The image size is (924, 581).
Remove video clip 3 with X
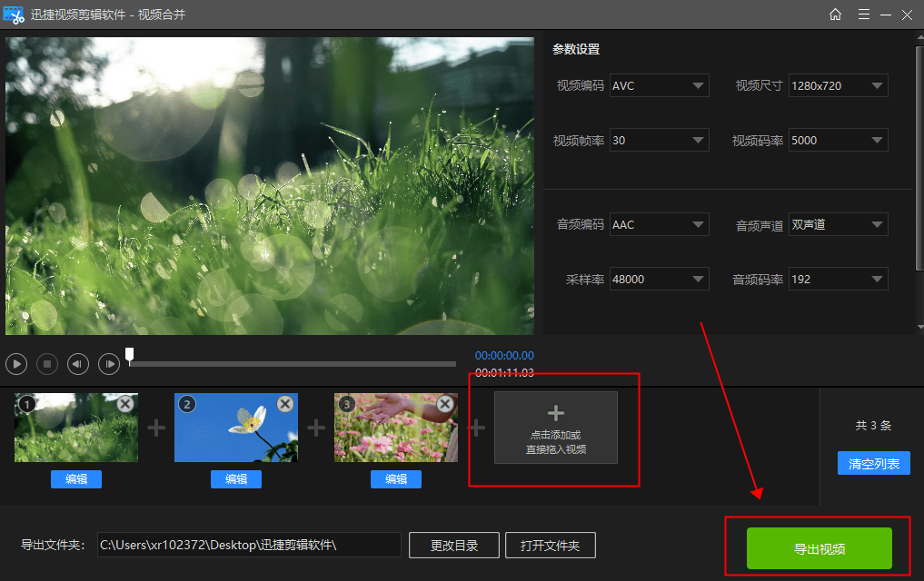445,404
